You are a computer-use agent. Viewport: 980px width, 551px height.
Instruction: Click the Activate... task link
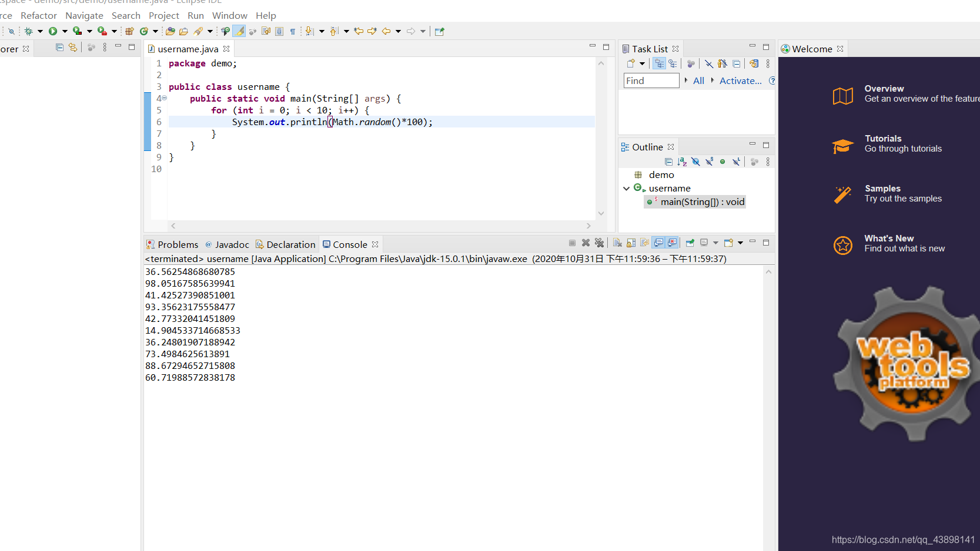pos(741,80)
